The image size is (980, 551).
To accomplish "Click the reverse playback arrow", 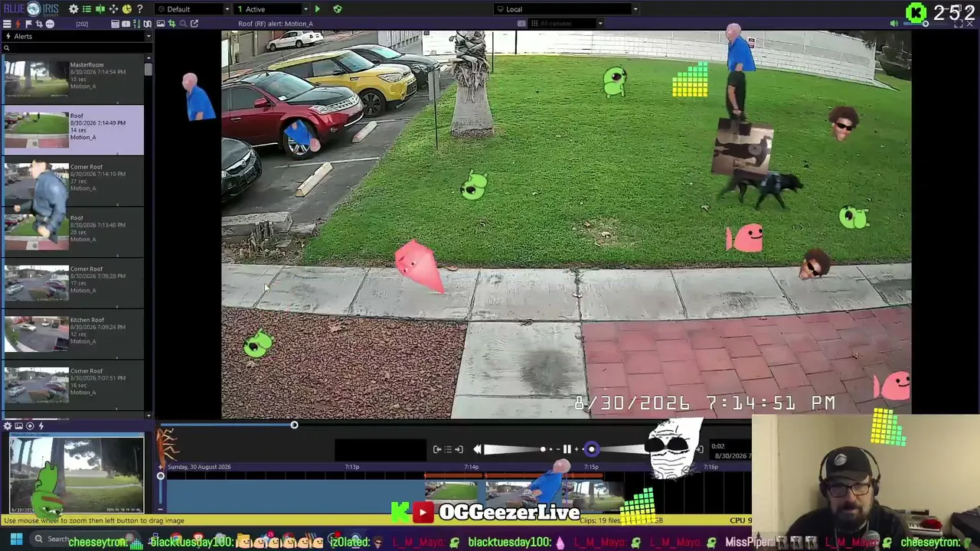I will point(477,449).
